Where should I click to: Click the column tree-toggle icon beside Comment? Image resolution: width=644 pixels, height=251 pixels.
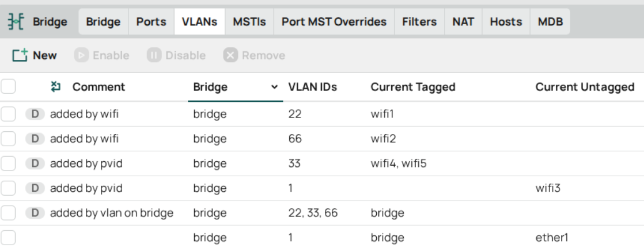pos(56,87)
